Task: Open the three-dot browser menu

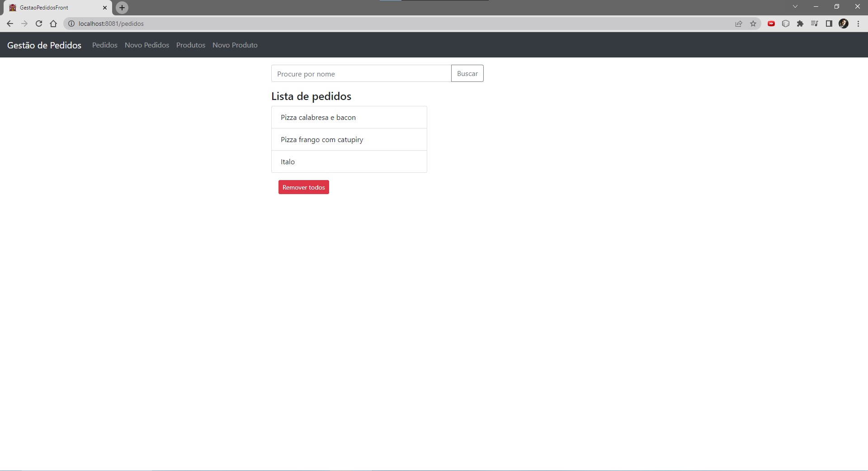Action: [858, 23]
